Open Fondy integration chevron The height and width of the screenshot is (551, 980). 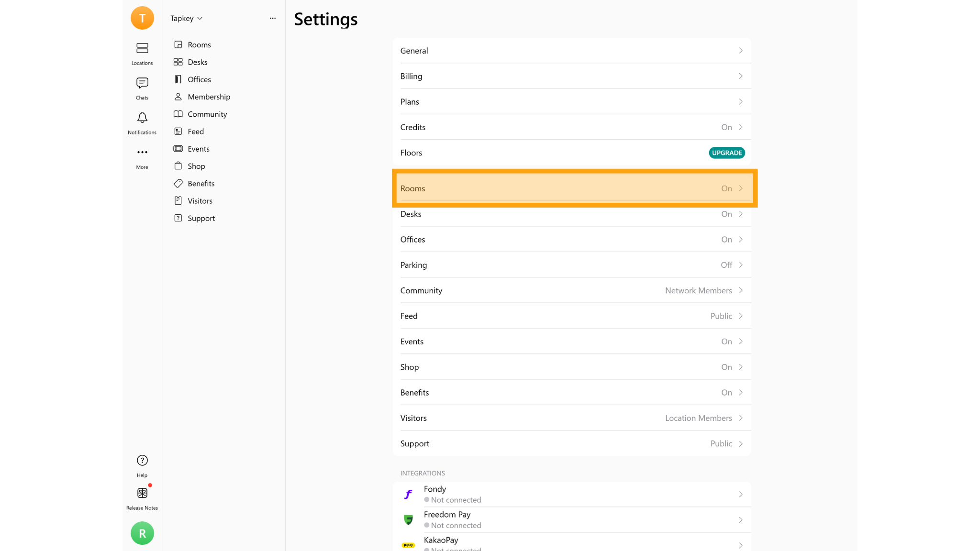tap(741, 495)
